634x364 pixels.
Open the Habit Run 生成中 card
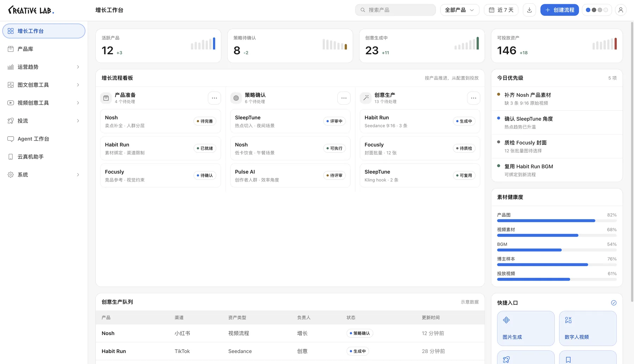pos(420,121)
